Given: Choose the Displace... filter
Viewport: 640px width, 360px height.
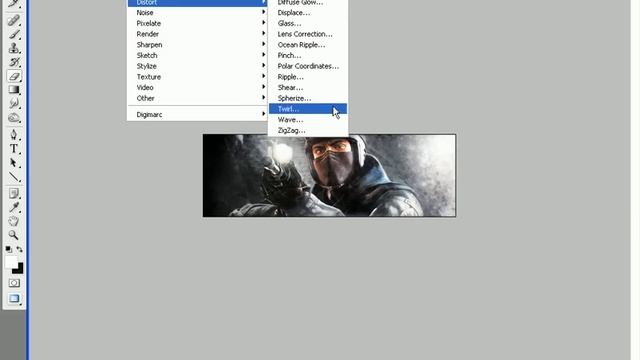Looking at the screenshot, I should point(308,13).
